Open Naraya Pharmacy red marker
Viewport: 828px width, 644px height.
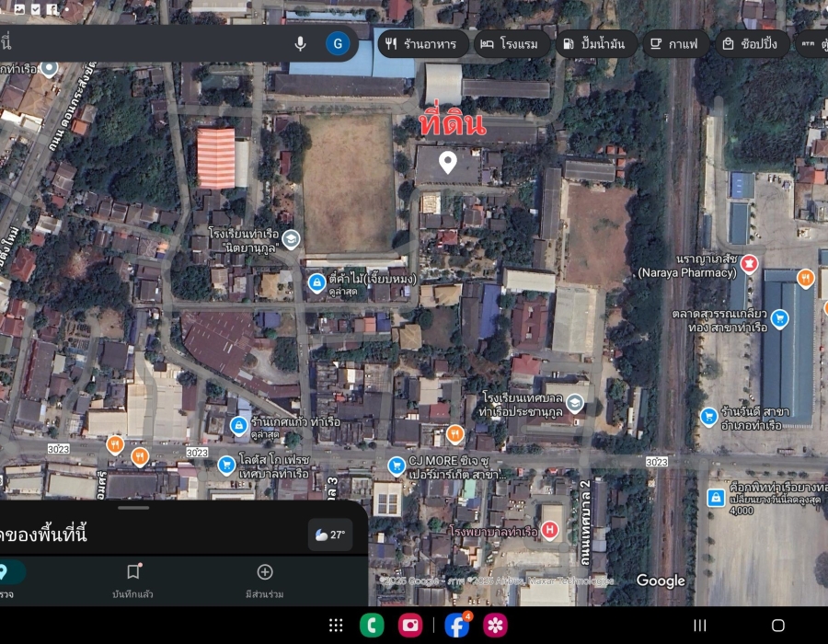[749, 263]
